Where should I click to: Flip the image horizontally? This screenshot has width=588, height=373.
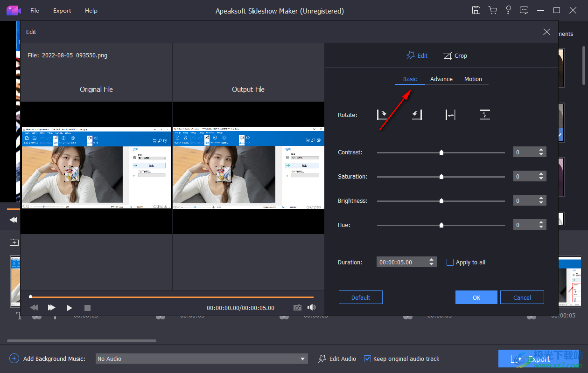(x=450, y=115)
